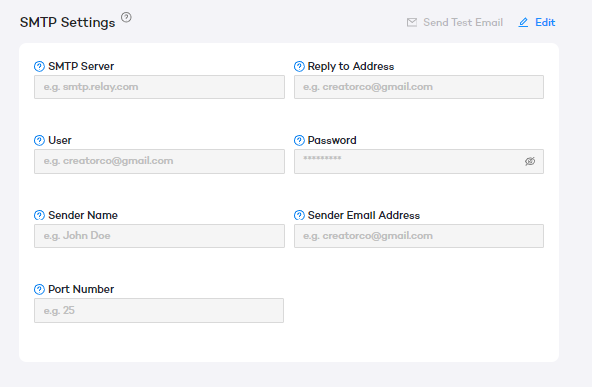Click the help icon beside SMTP Server label
The height and width of the screenshot is (387, 592).
click(39, 66)
